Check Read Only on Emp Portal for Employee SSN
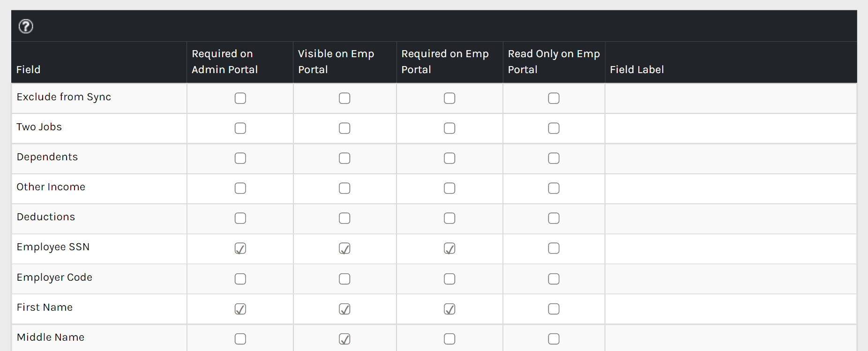 click(x=554, y=248)
